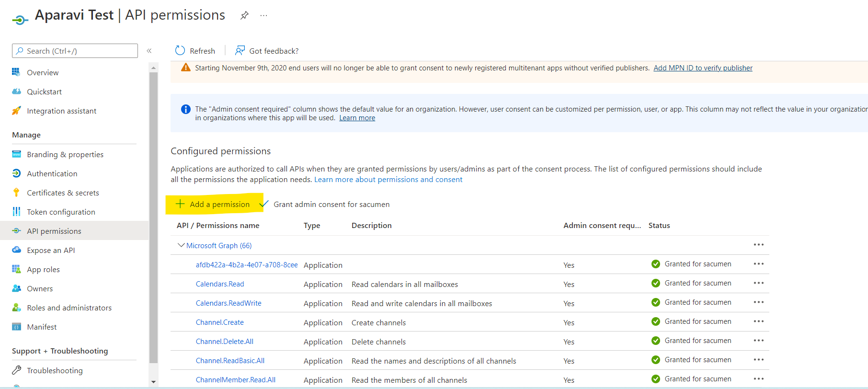Click the Quickstart cloud icon
The image size is (868, 389).
[x=16, y=91]
